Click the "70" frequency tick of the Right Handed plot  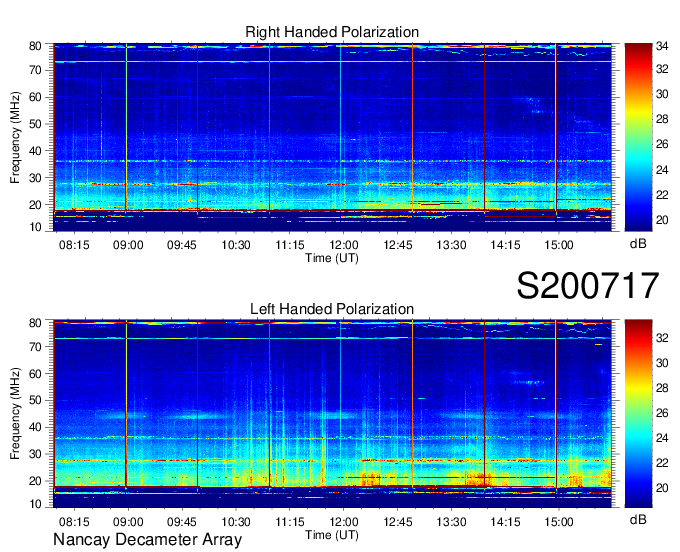(35, 70)
